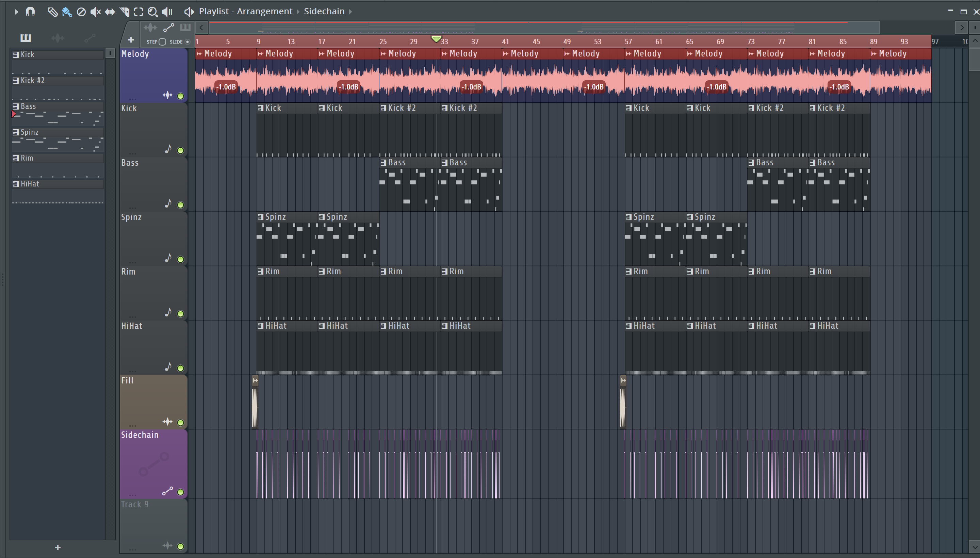Viewport: 980px width, 558px height.
Task: Mute the Fill track
Action: tap(180, 422)
